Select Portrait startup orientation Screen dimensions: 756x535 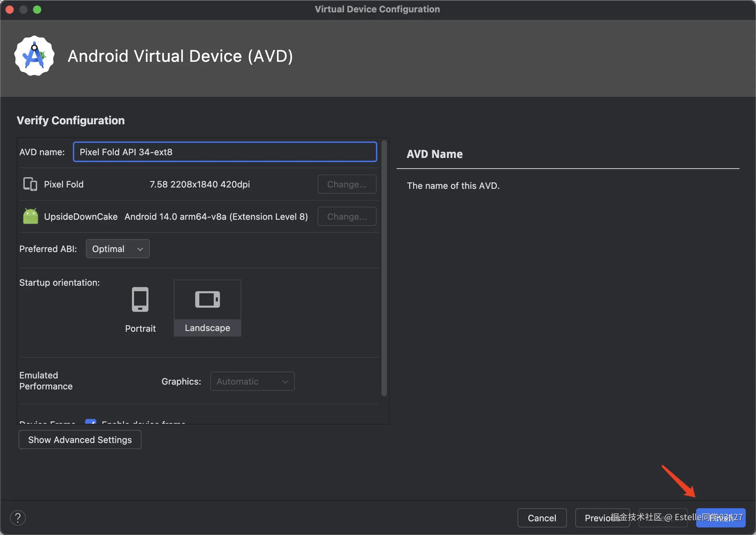tap(140, 328)
